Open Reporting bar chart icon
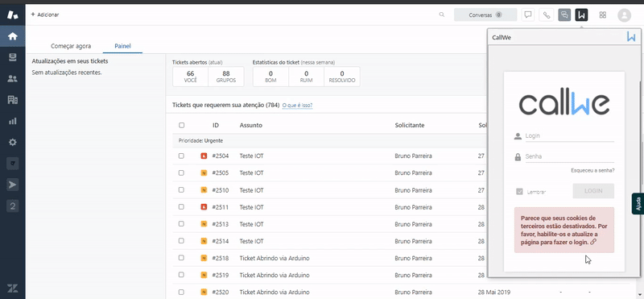The image size is (644, 299). pos(13,121)
